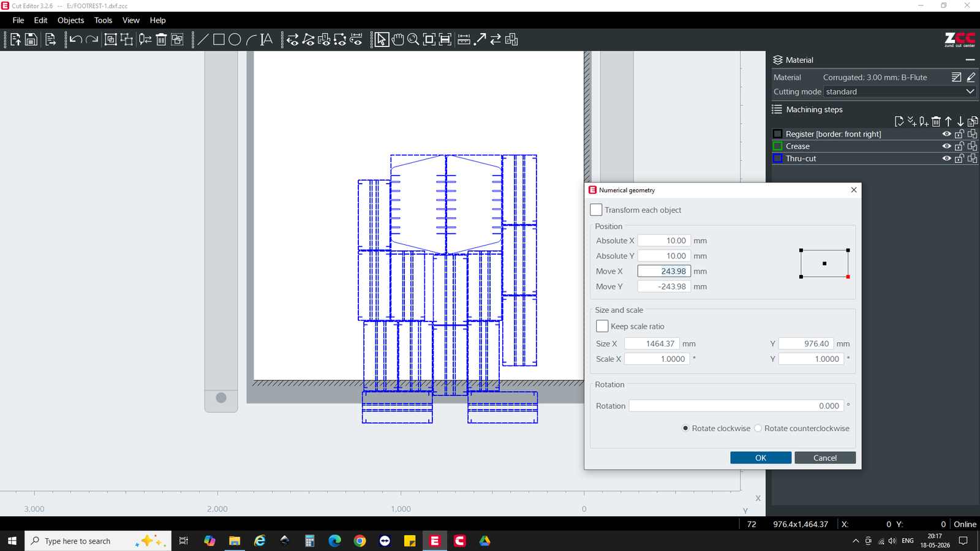Click the export file toolbar icon

(51, 40)
